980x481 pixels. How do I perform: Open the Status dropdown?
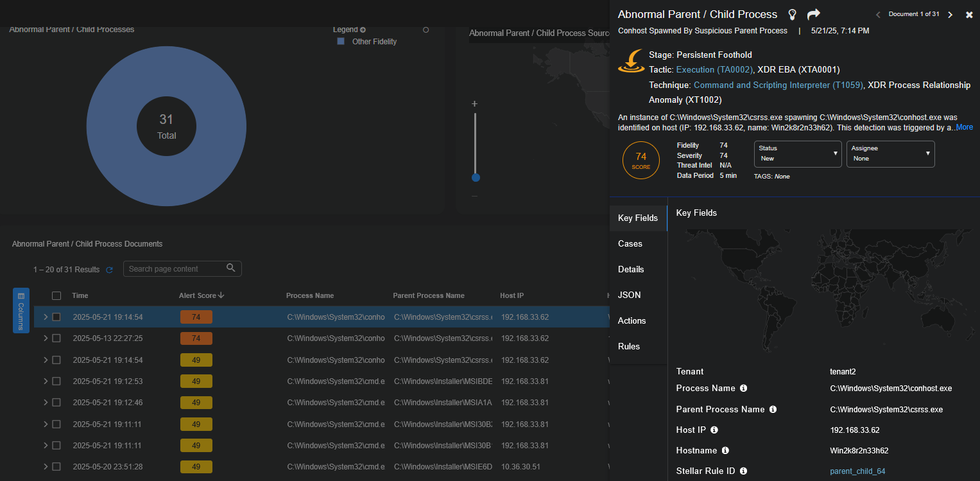coord(798,154)
